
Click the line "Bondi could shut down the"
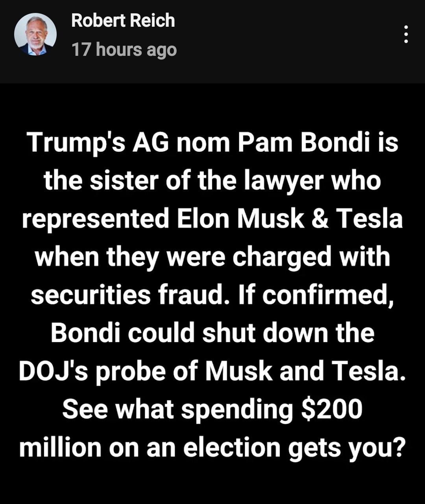pos(213,333)
